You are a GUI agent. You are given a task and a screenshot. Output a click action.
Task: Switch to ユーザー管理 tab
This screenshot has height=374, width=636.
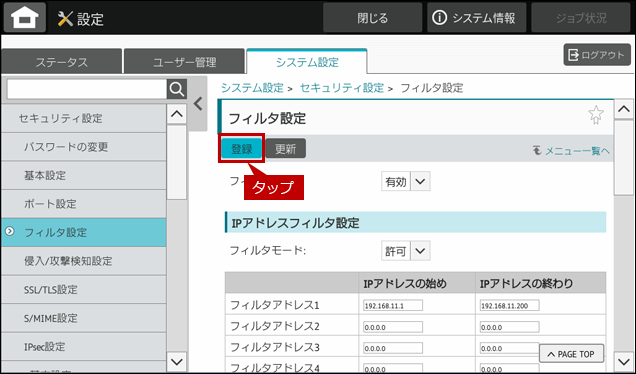[x=185, y=62]
